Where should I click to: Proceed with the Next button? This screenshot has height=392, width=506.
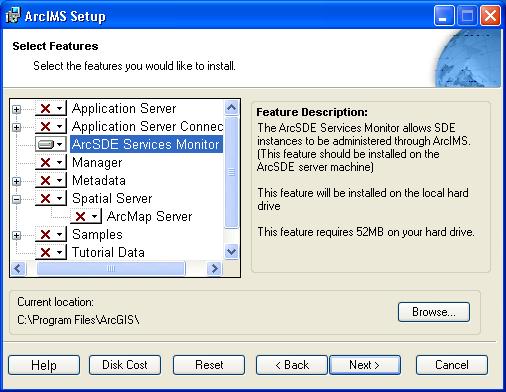click(x=365, y=365)
